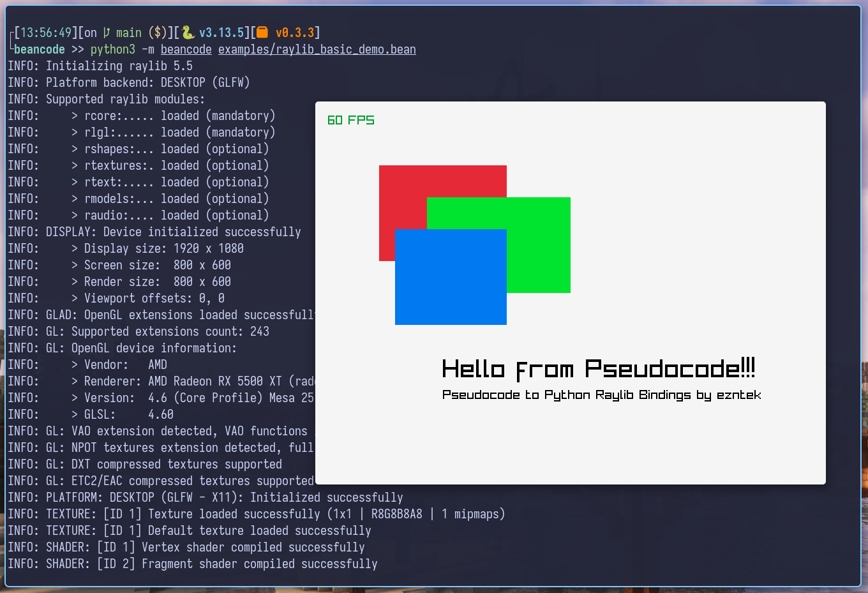
Task: Click the 'GLSL: 4.60' line
Action: (91, 414)
